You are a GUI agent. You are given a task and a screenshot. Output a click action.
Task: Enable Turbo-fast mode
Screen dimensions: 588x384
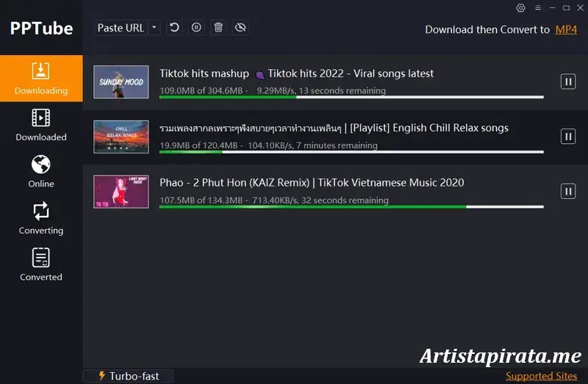click(128, 376)
